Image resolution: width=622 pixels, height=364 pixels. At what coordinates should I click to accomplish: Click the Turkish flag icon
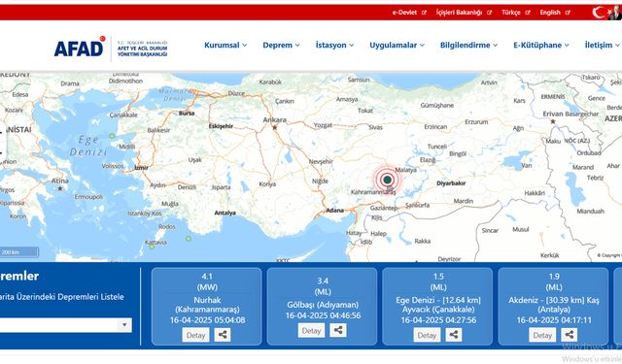(601, 13)
